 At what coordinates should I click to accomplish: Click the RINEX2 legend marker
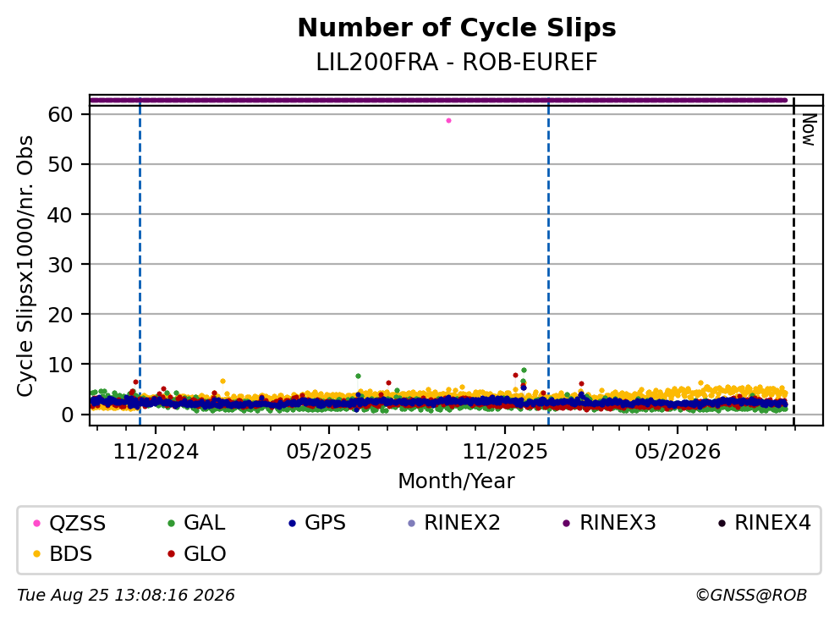(x=411, y=523)
